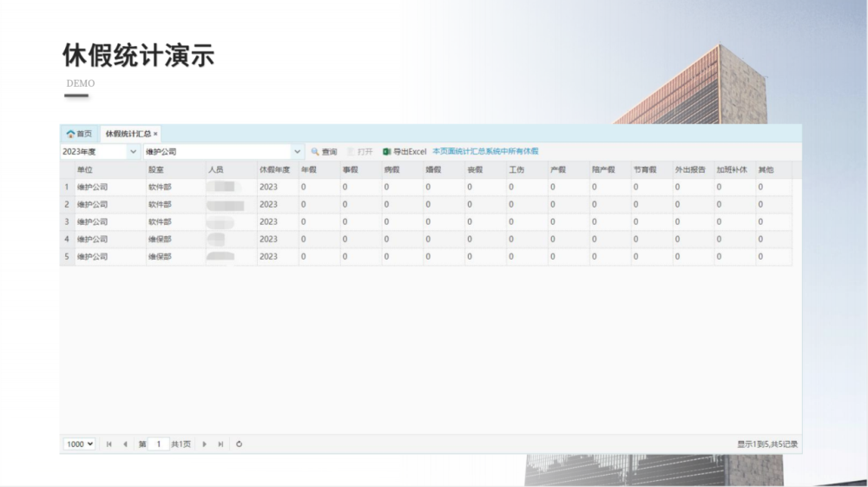
Task: Click the 本页面统计汇总系统中所有休假 link text
Action: 485,152
